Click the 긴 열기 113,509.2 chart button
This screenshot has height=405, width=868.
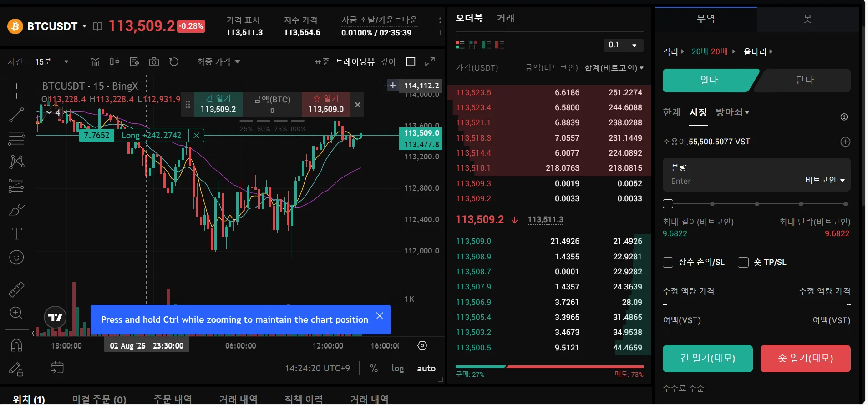pos(218,104)
